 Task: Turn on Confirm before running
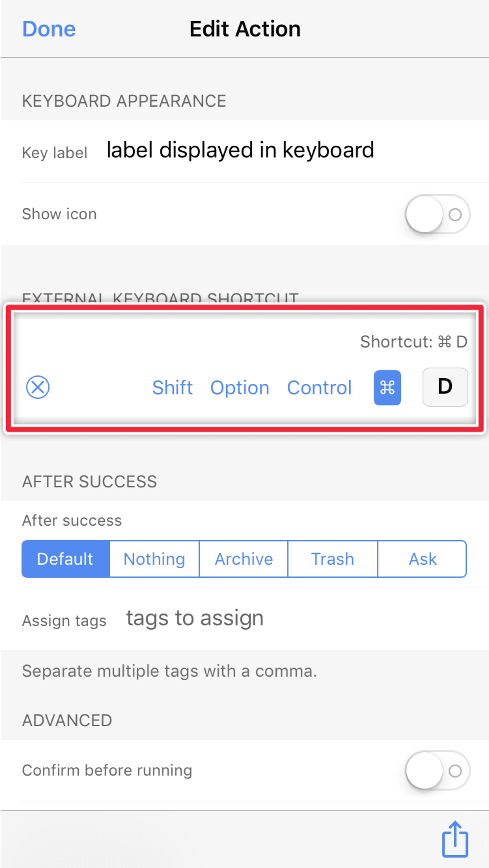click(x=438, y=770)
